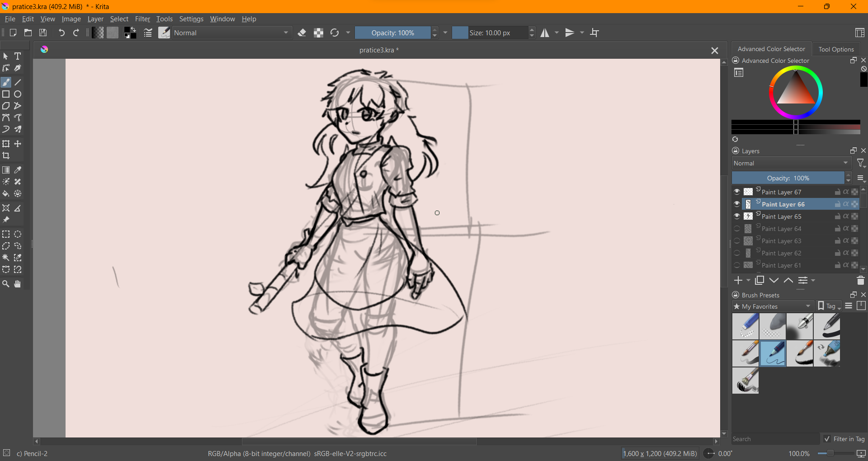Select the Crop tool
This screenshot has height=461, width=868.
(x=6, y=156)
